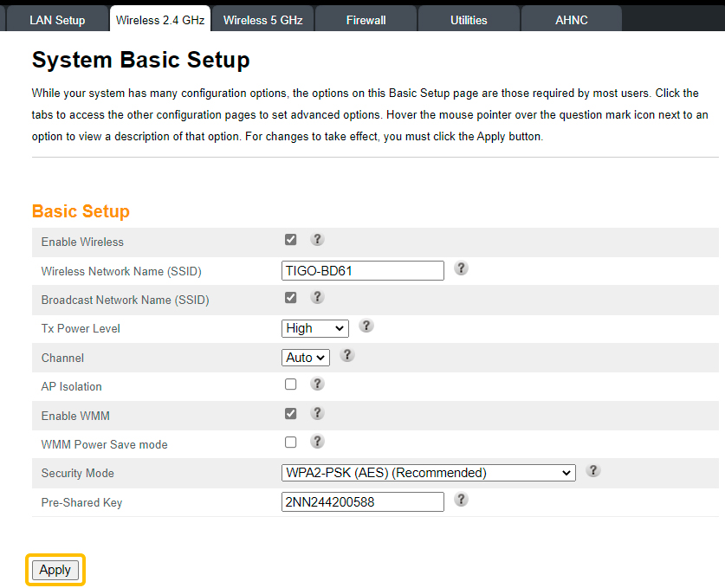The image size is (725, 588).
Task: Open the Wireless 5 GHz tab
Action: tap(263, 20)
